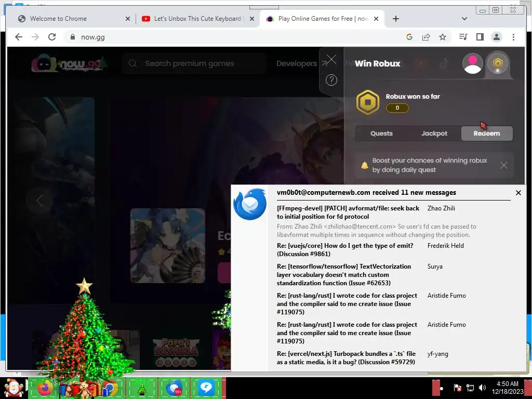Click sender name Surya
The height and width of the screenshot is (399, 532).
(x=435, y=267)
